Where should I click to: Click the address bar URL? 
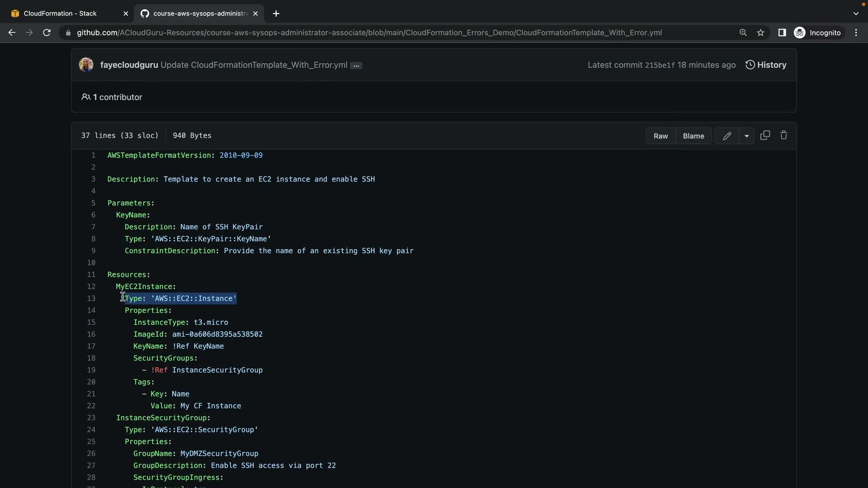pos(369,33)
